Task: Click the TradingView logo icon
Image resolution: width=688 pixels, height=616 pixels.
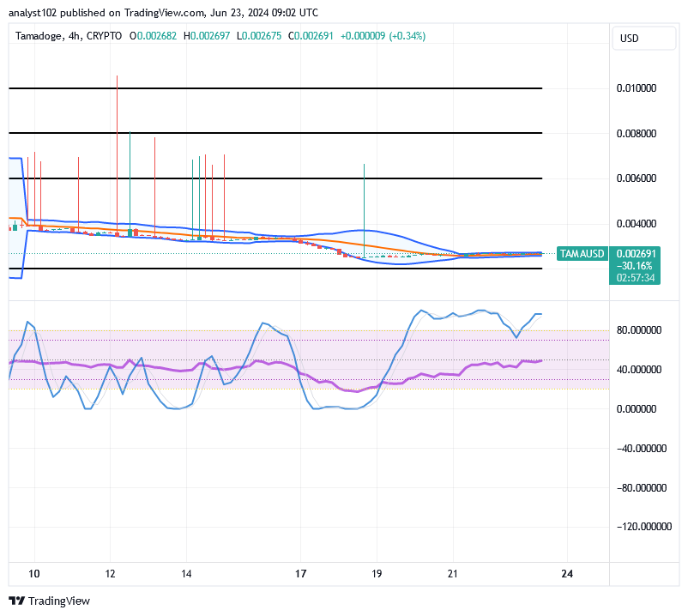Action: (x=17, y=601)
